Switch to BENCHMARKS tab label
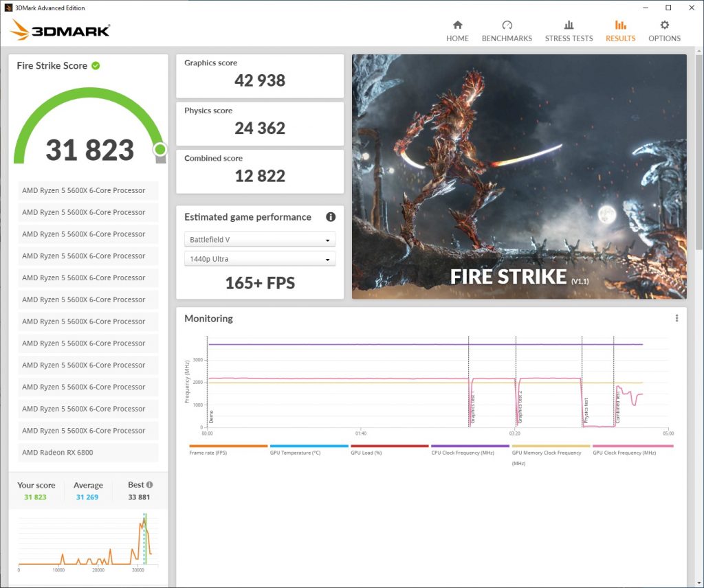704x588 pixels. 507,38
